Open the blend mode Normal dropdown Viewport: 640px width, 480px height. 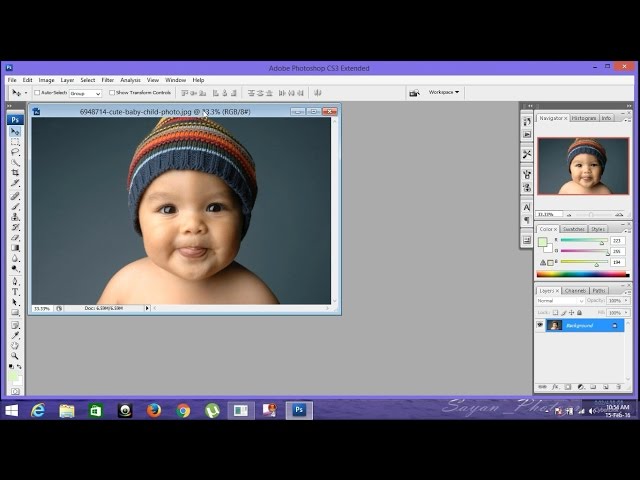point(560,301)
